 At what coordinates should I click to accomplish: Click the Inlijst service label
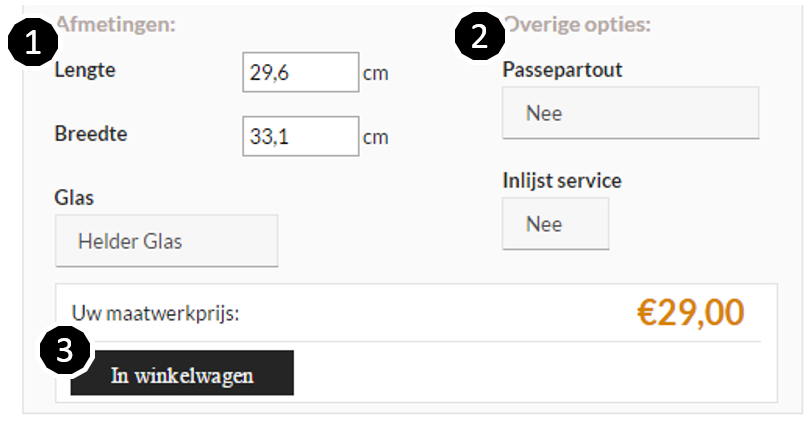pyautogui.click(x=562, y=180)
